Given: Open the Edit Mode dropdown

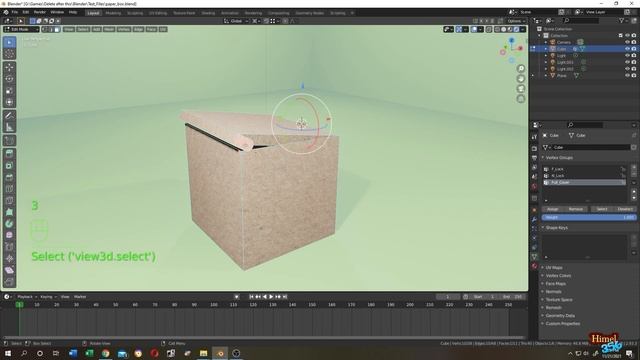Looking at the screenshot, I should point(21,29).
